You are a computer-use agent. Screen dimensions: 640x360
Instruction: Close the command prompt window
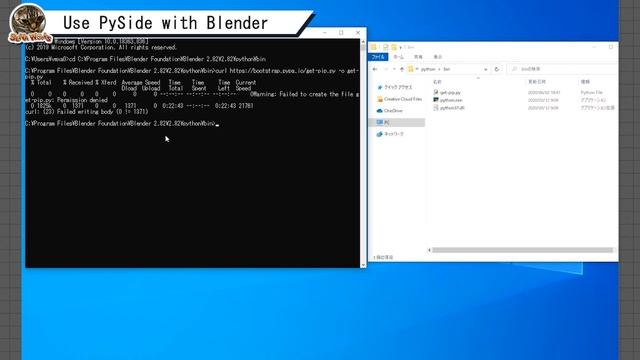tap(358, 33)
